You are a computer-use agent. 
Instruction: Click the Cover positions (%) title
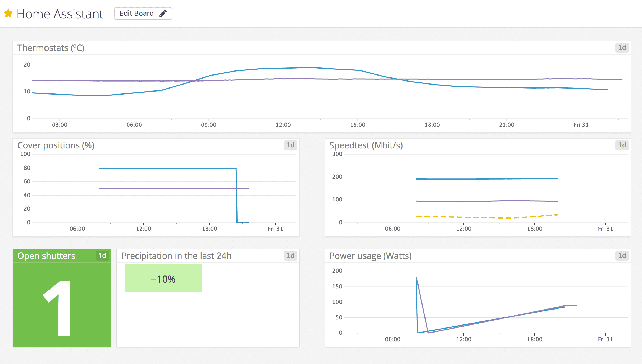(x=56, y=145)
